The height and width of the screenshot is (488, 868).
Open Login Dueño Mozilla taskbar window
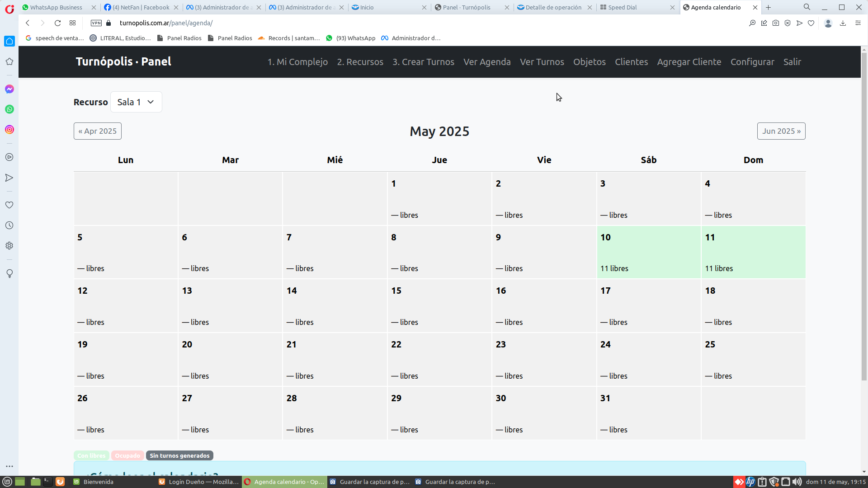199,482
